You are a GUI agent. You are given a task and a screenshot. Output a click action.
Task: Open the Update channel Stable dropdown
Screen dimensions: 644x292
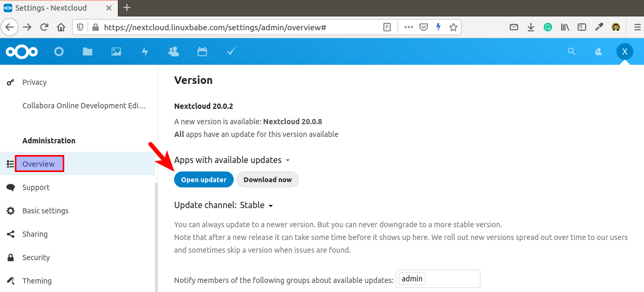[256, 205]
